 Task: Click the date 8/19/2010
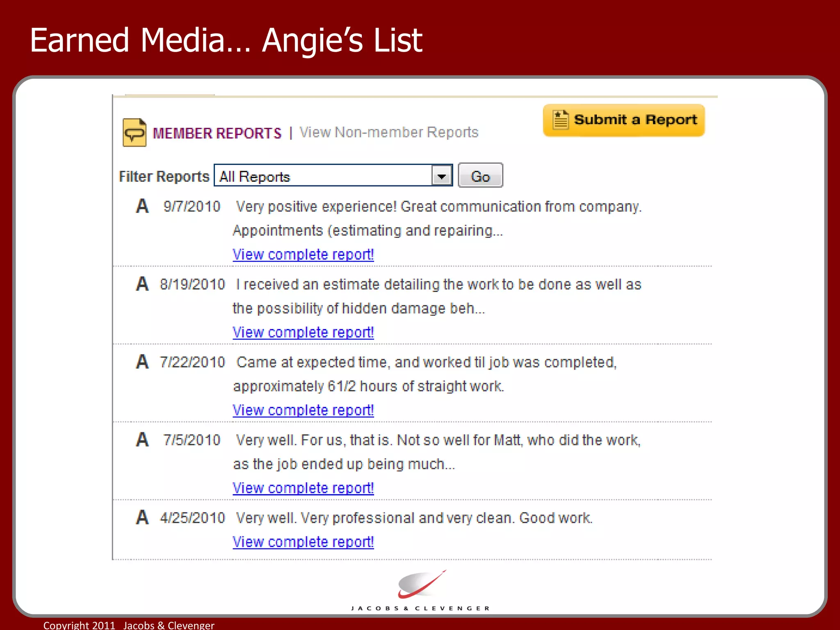[192, 284]
